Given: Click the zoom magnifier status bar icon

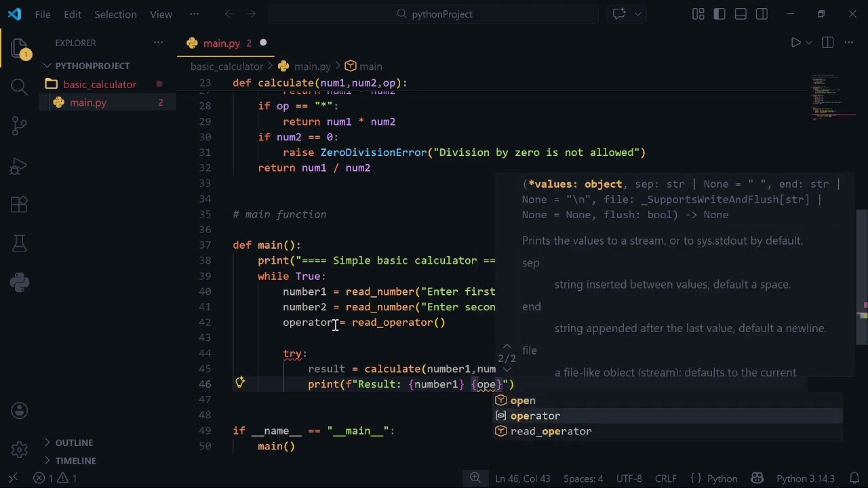Looking at the screenshot, I should pos(475,479).
